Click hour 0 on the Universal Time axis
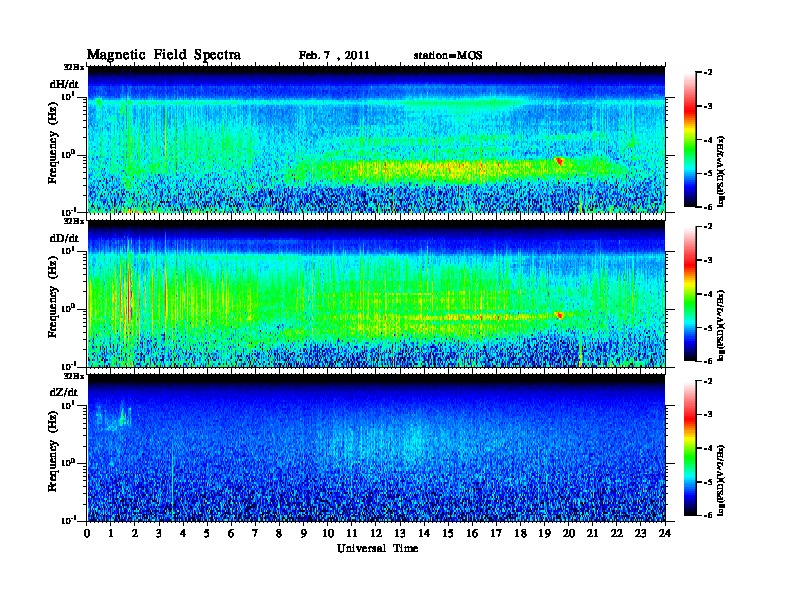The image size is (792, 612). click(x=87, y=533)
